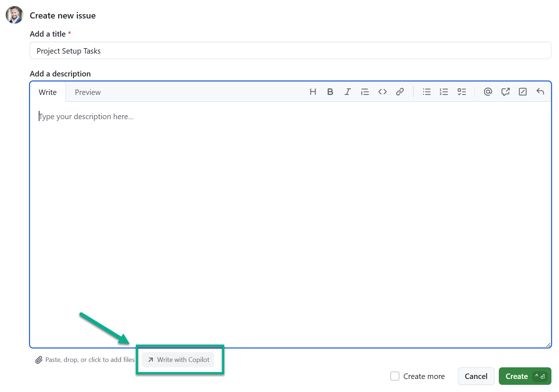Image resolution: width=559 pixels, height=392 pixels.
Task: Undo your edit with the reply arrow icon
Action: click(540, 92)
